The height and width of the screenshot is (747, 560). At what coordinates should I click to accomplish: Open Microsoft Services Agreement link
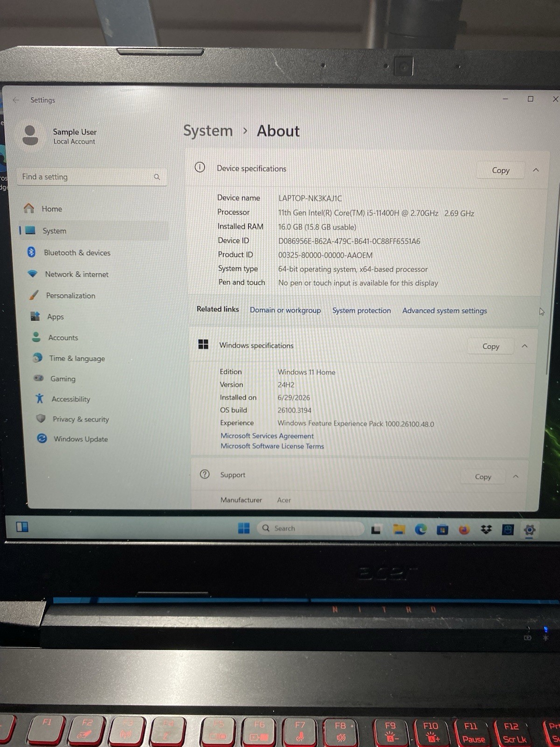tap(267, 436)
